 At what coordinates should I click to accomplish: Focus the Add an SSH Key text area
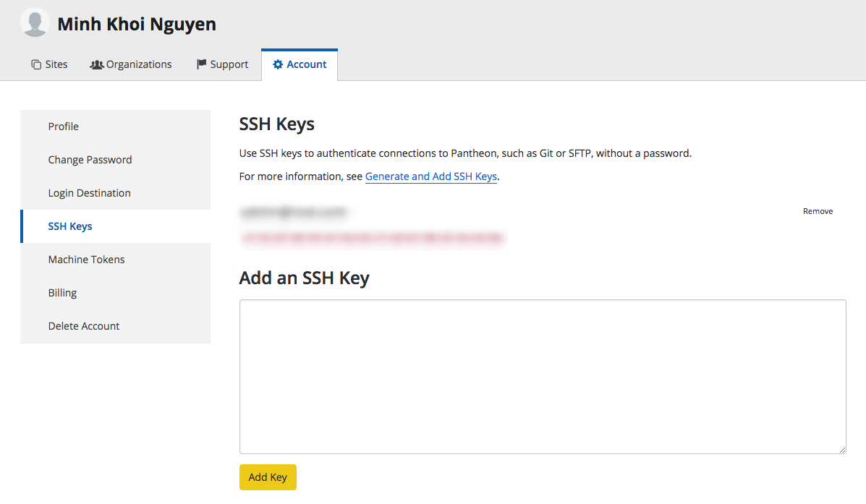coord(543,377)
